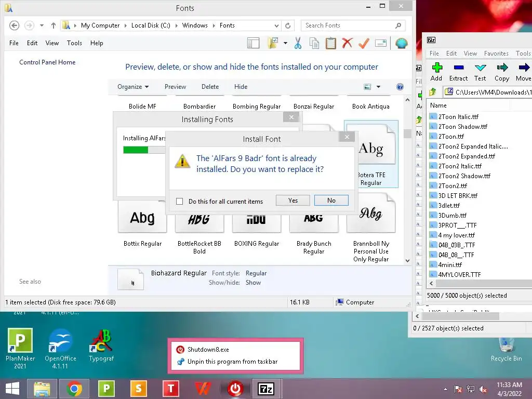Click the Paste clipboard icon in Fonts toolbar
This screenshot has width=532, height=399.
click(330, 43)
